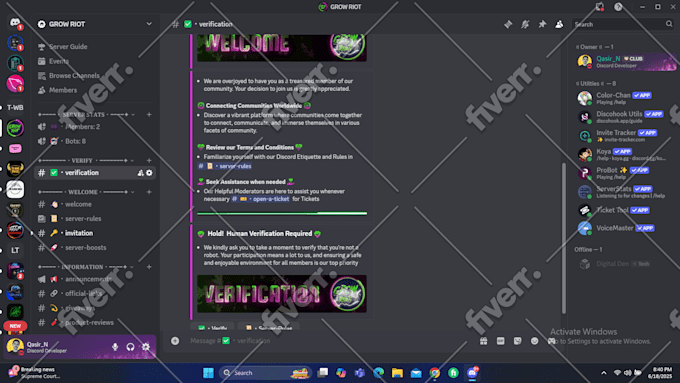Follow the server-rules channel link in message
Screen dimensions: 680x383
click(225, 166)
